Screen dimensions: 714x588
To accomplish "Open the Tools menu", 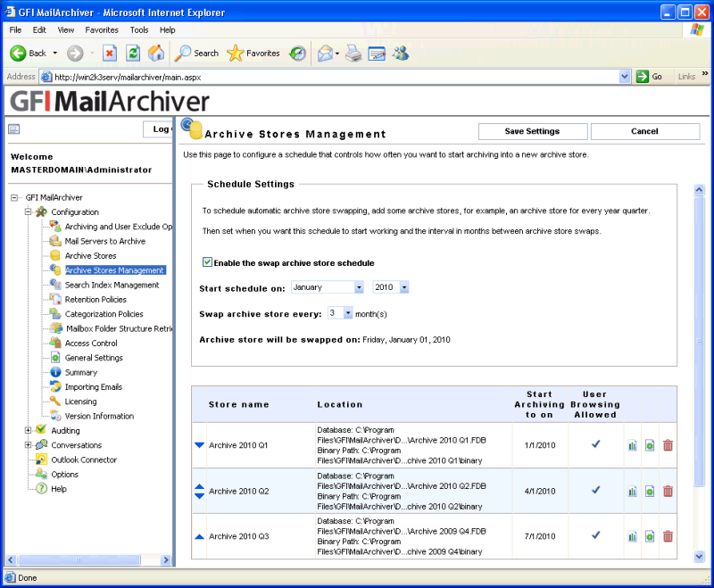I will click(x=139, y=30).
